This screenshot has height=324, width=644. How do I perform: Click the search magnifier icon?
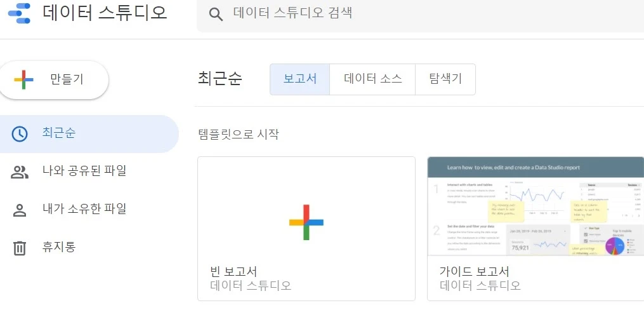216,15
